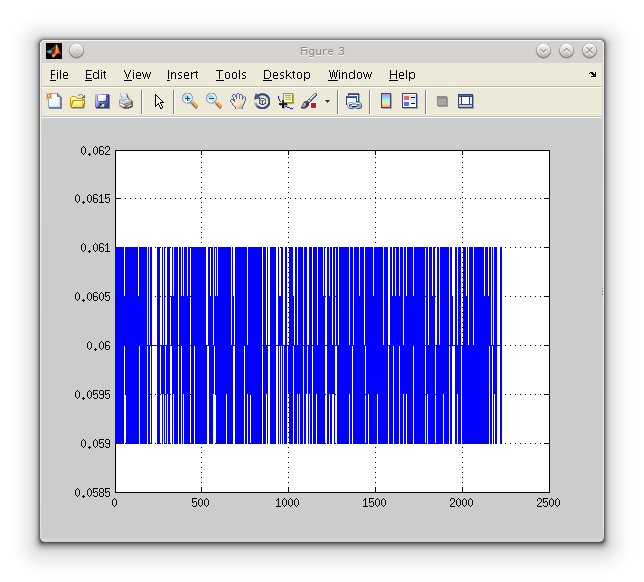Select the Zoom In magnifier tool
The height and width of the screenshot is (582, 644).
coord(190,101)
